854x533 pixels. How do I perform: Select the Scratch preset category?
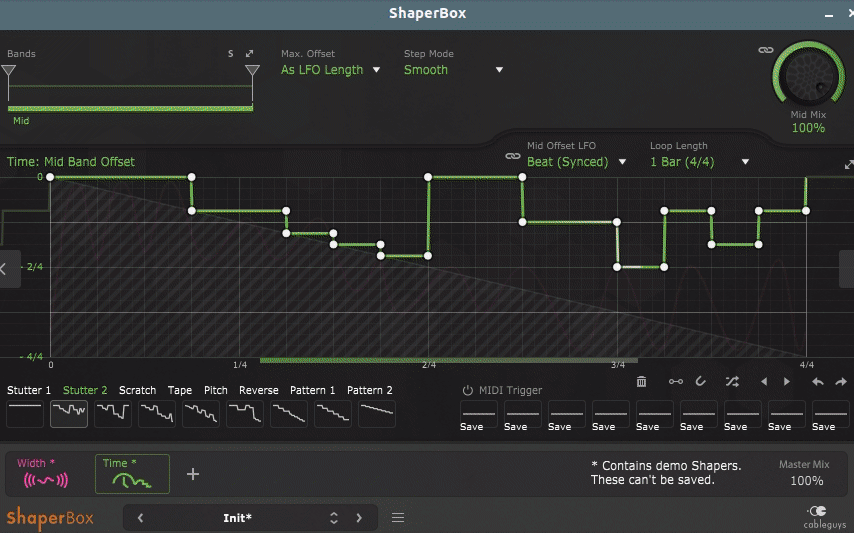(137, 390)
